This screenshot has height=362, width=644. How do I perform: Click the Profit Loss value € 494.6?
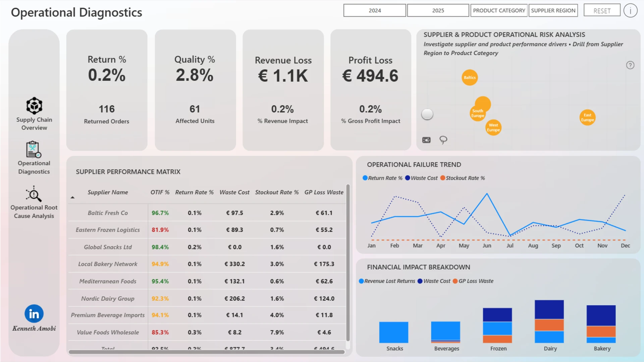370,76
